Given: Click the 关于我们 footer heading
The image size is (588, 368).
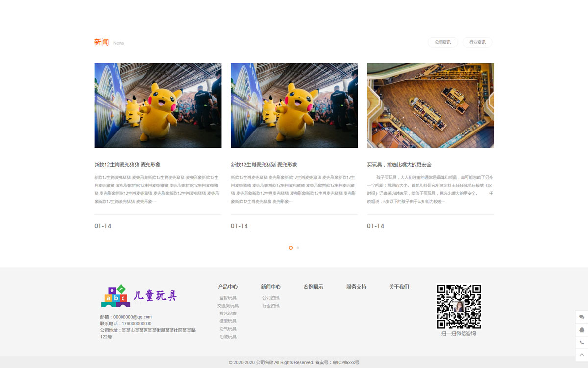Looking at the screenshot, I should 399,287.
